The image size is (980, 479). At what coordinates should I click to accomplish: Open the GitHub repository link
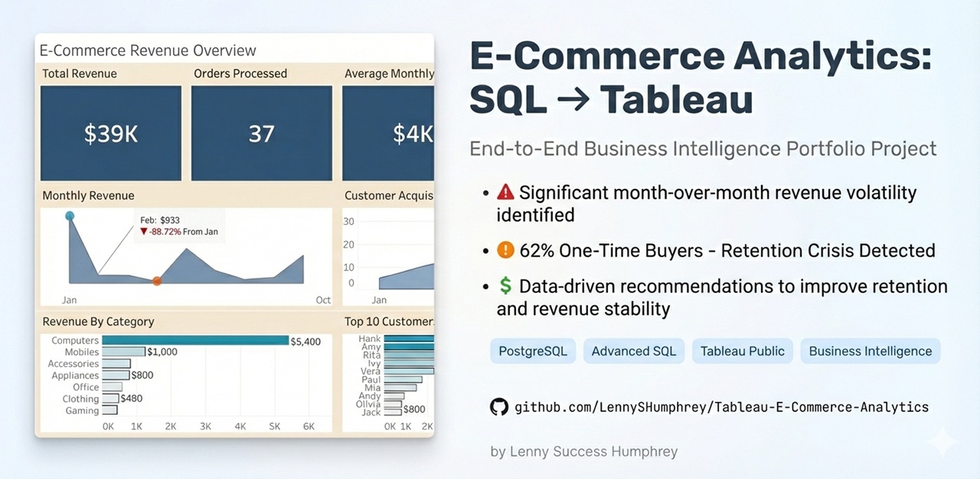click(721, 407)
